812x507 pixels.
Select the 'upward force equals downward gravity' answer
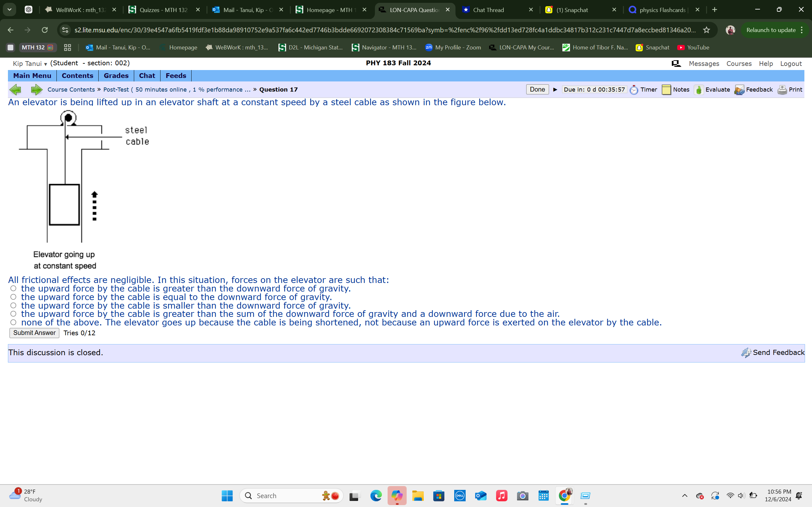(x=13, y=296)
